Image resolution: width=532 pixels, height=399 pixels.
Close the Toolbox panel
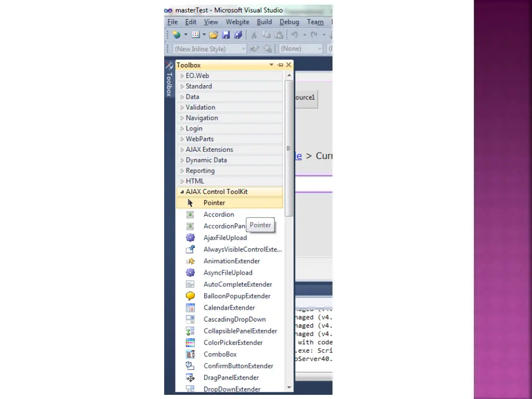(289, 65)
